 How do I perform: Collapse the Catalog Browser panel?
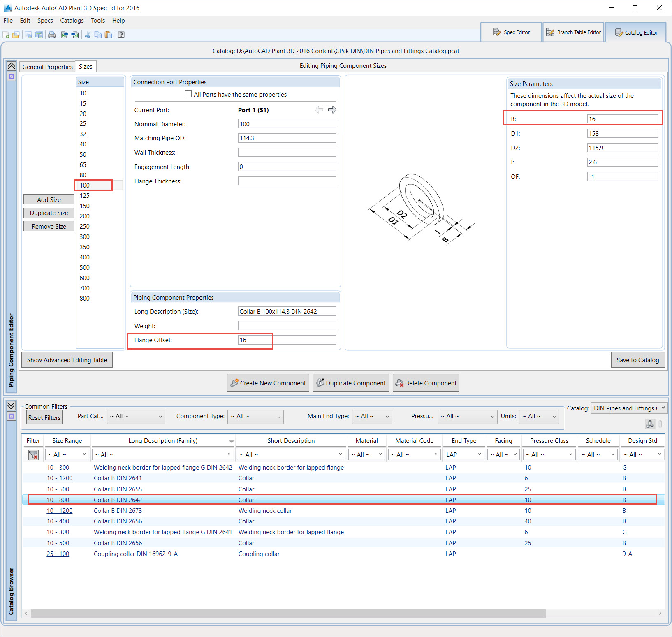coord(12,405)
